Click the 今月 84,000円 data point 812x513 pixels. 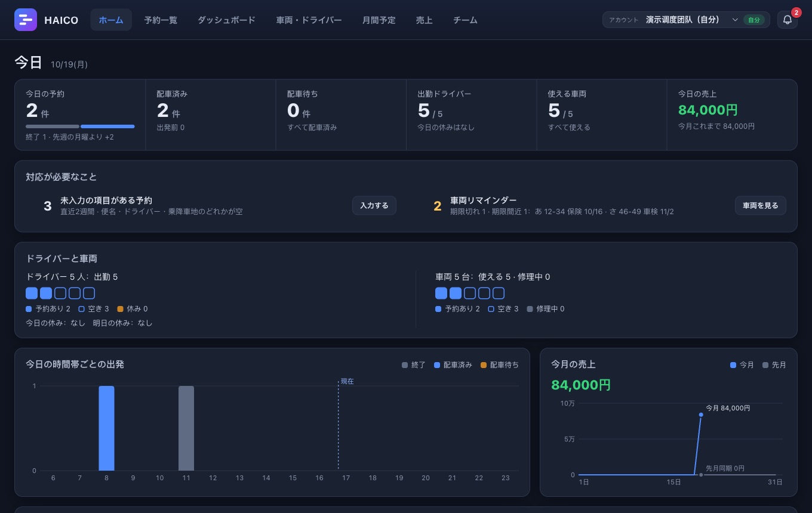click(701, 415)
